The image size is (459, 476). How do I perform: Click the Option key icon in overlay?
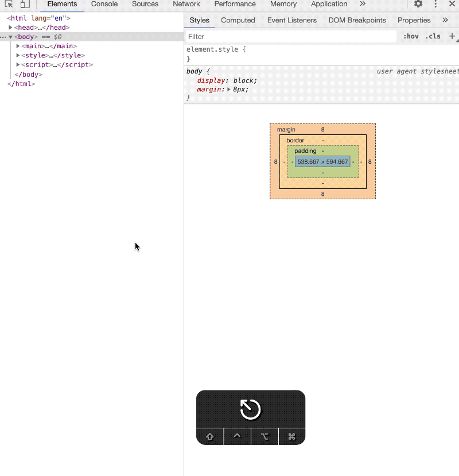tap(264, 436)
